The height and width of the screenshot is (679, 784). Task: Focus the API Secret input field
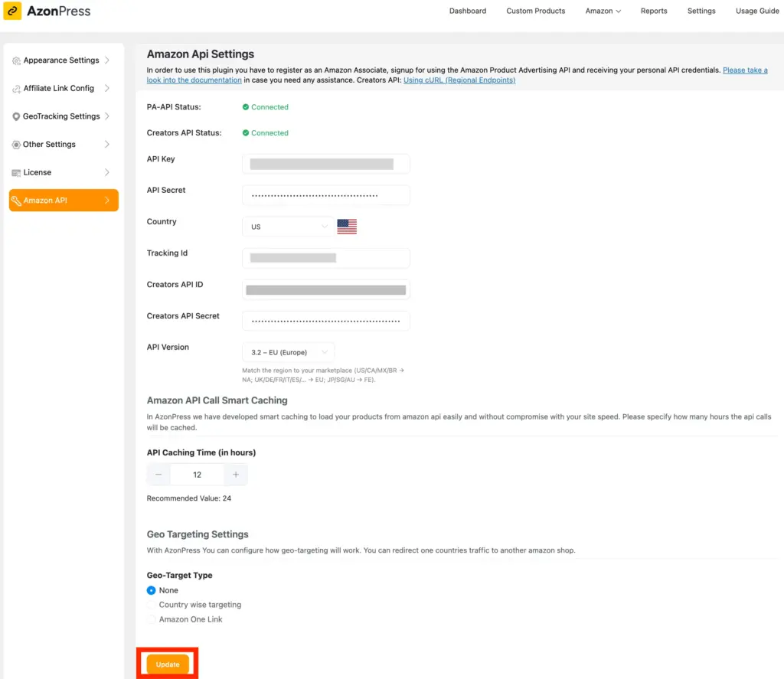point(326,195)
